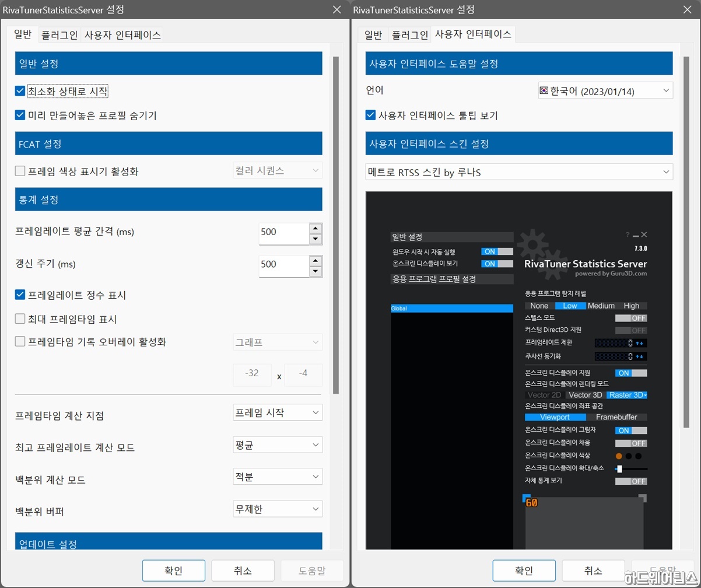Image resolution: width=701 pixels, height=588 pixels.
Task: Confirm with 확인 in the right window
Action: point(524,570)
